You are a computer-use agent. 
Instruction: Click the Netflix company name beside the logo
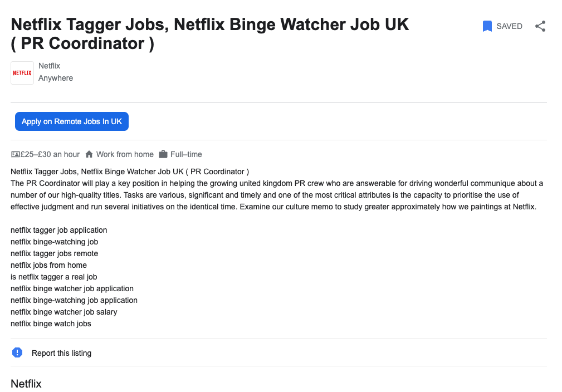(49, 66)
